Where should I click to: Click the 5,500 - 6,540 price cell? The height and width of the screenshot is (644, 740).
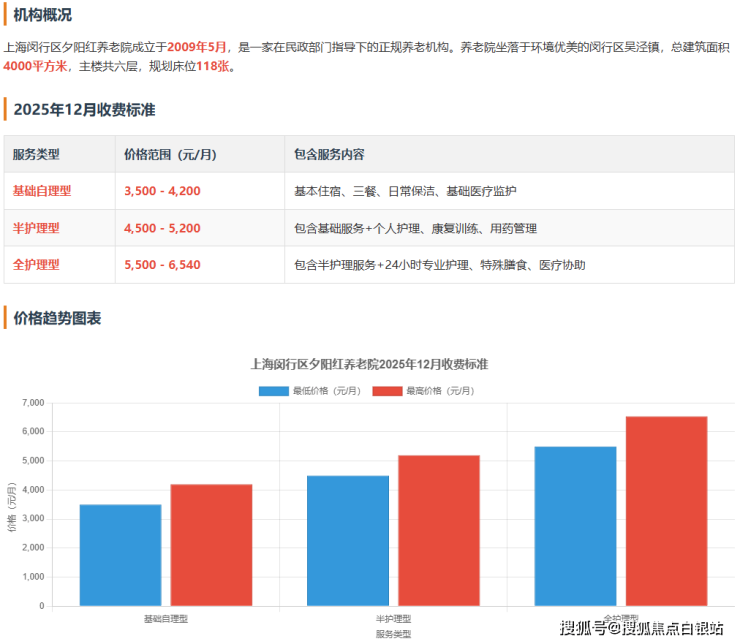[x=162, y=265]
